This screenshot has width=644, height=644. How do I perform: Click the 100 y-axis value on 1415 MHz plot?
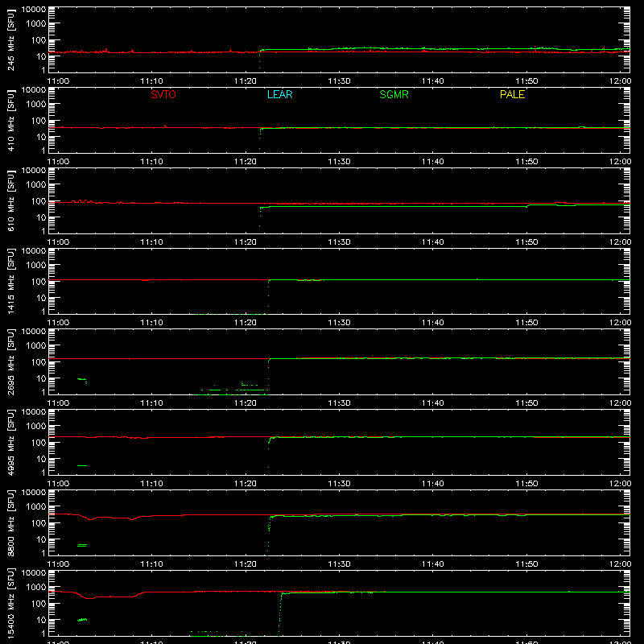tap(39, 281)
